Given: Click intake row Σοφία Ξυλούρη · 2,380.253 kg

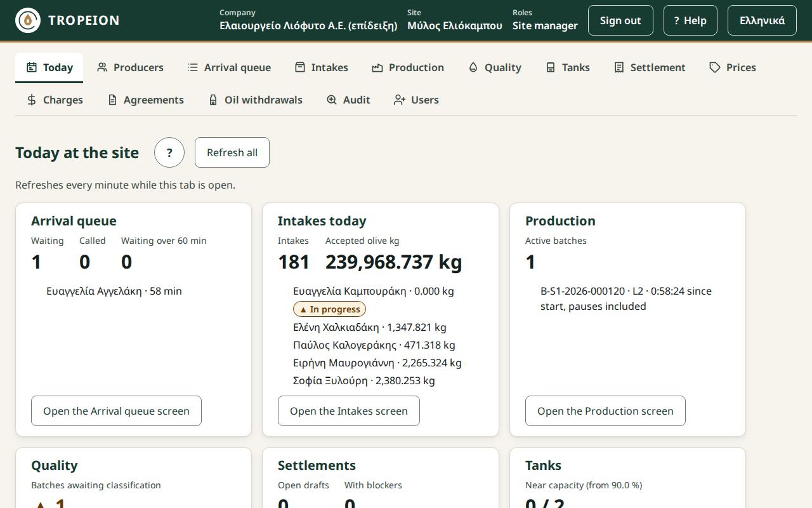Looking at the screenshot, I should pyautogui.click(x=363, y=380).
